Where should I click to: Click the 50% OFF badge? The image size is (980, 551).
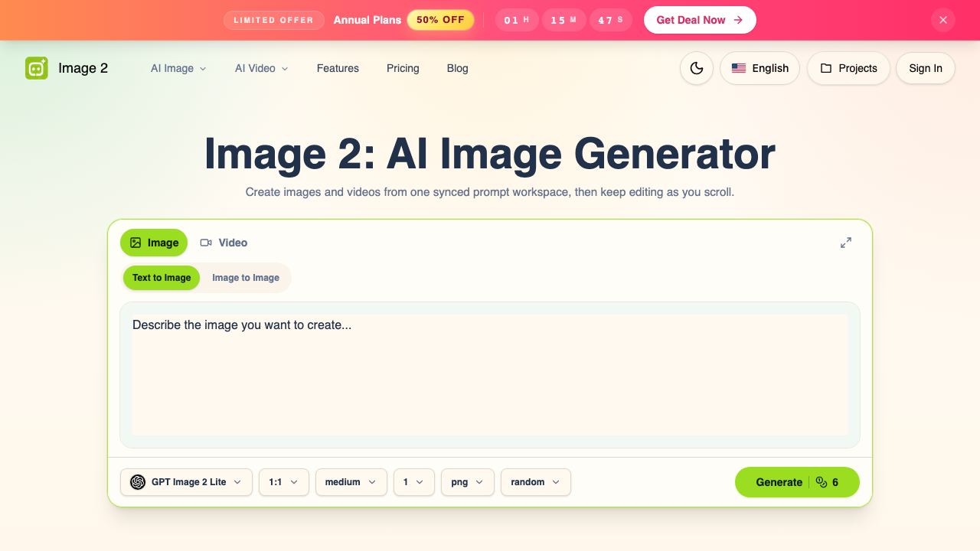[x=440, y=20]
